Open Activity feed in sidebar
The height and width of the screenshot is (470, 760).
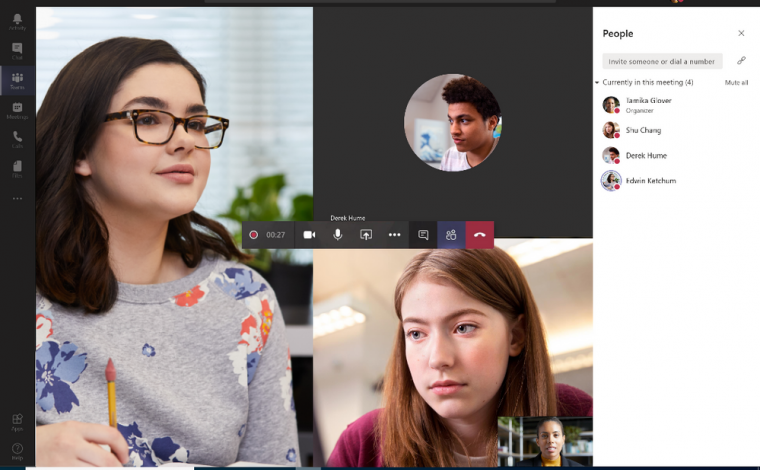pyautogui.click(x=17, y=21)
